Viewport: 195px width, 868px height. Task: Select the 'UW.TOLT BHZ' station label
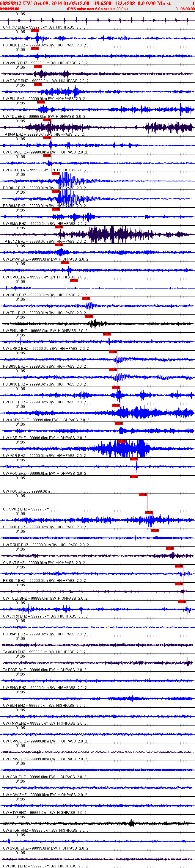(15, 599)
